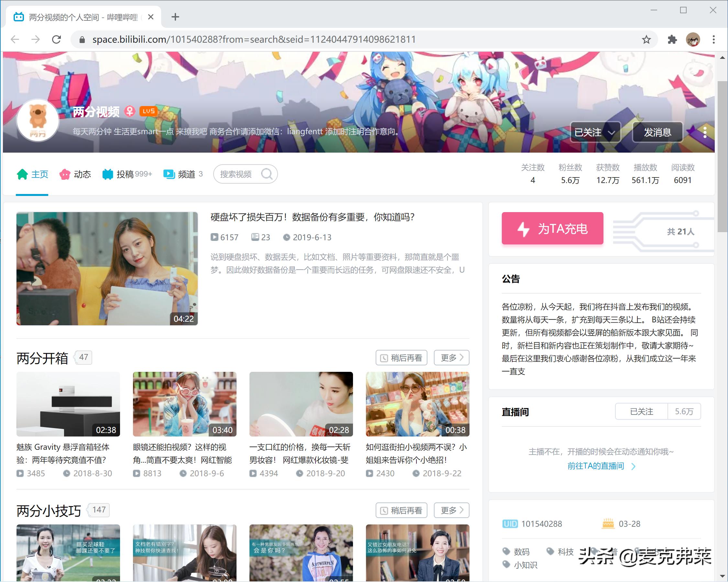Click the LV5 level badge next to 两分视频
728x582 pixels.
coord(148,111)
